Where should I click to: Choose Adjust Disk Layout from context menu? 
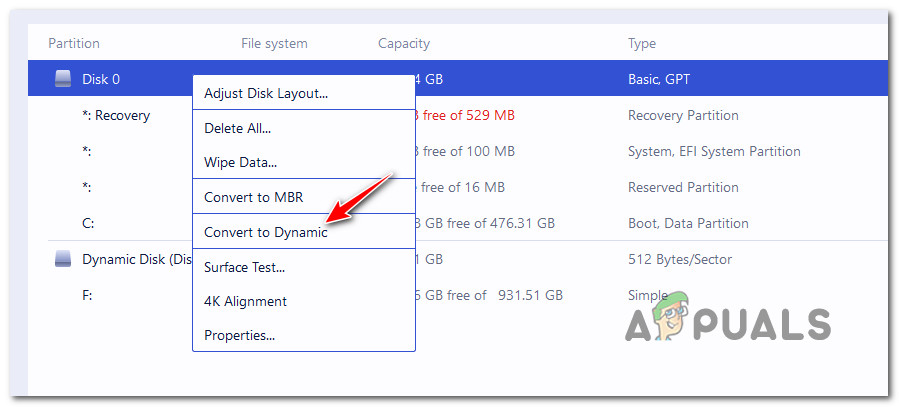click(x=266, y=93)
